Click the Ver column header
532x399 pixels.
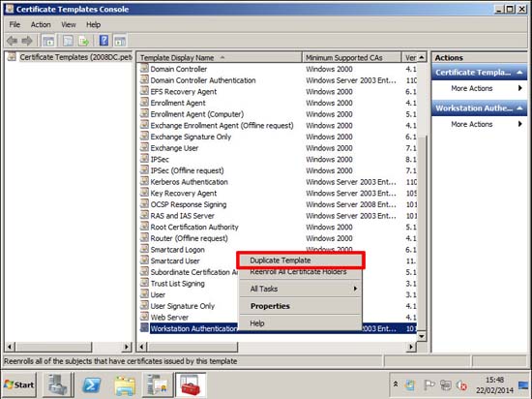pyautogui.click(x=410, y=58)
